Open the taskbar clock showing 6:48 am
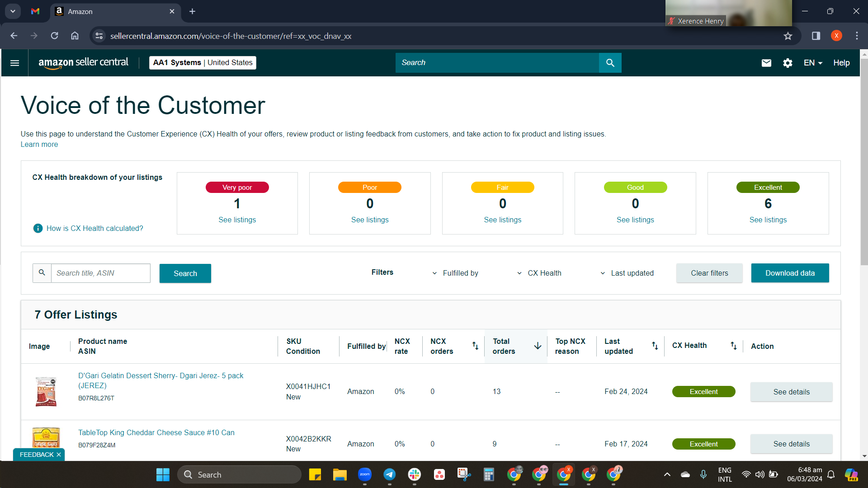The width and height of the screenshot is (868, 488). [x=805, y=474]
